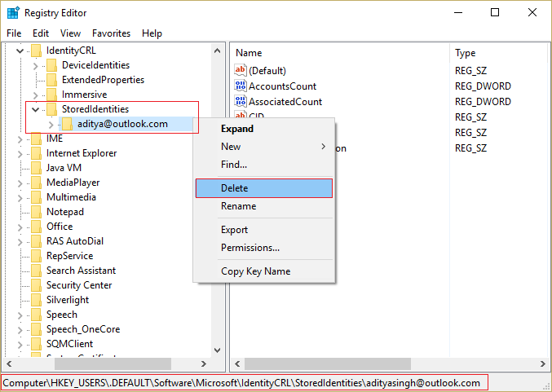
Task: Collapse the StoredIdentities tree node
Action: [35, 109]
